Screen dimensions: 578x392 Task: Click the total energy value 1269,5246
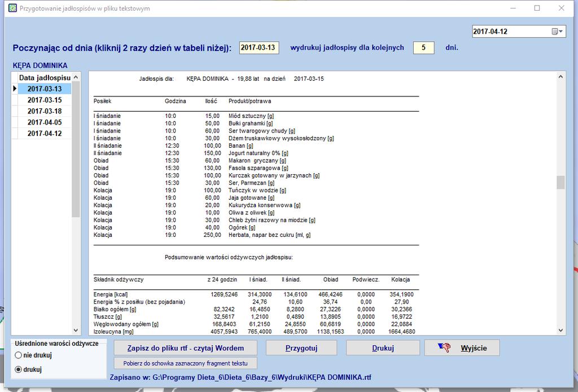(224, 294)
